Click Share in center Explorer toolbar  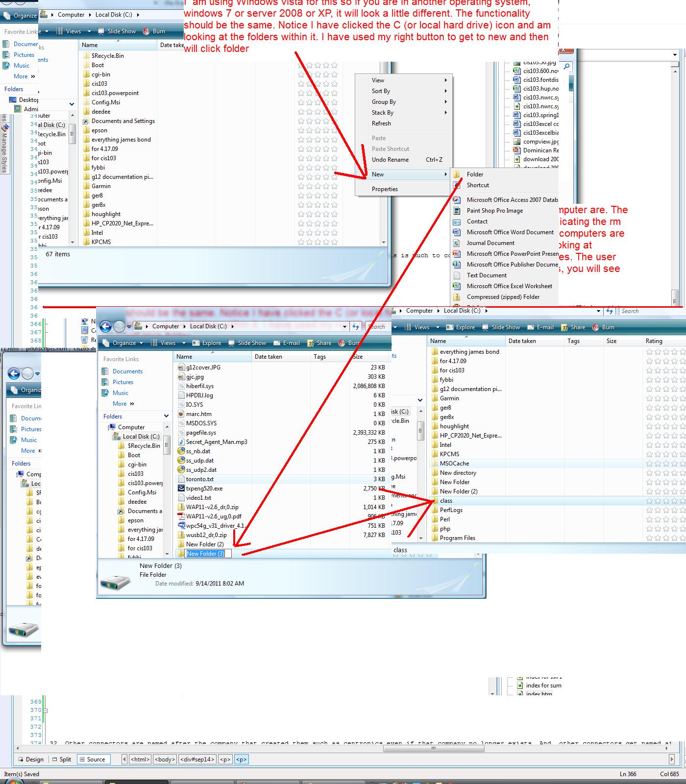[x=319, y=343]
